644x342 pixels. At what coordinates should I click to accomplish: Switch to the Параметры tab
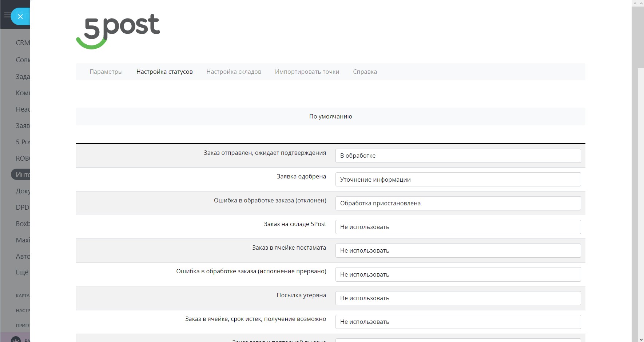point(106,72)
